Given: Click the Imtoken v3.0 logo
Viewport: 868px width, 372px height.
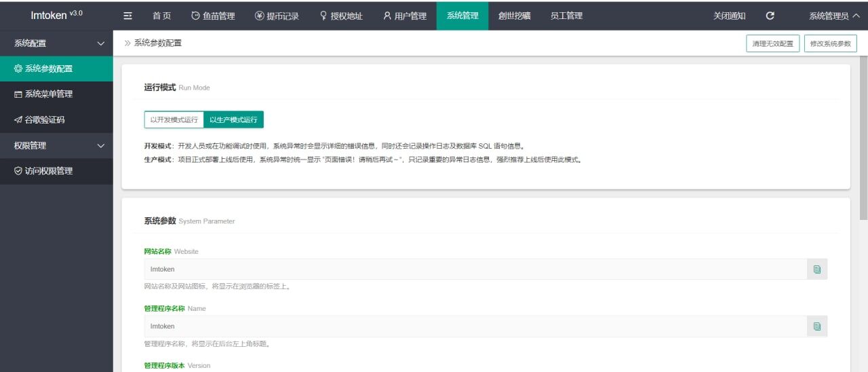Looking at the screenshot, I should click(x=56, y=15).
